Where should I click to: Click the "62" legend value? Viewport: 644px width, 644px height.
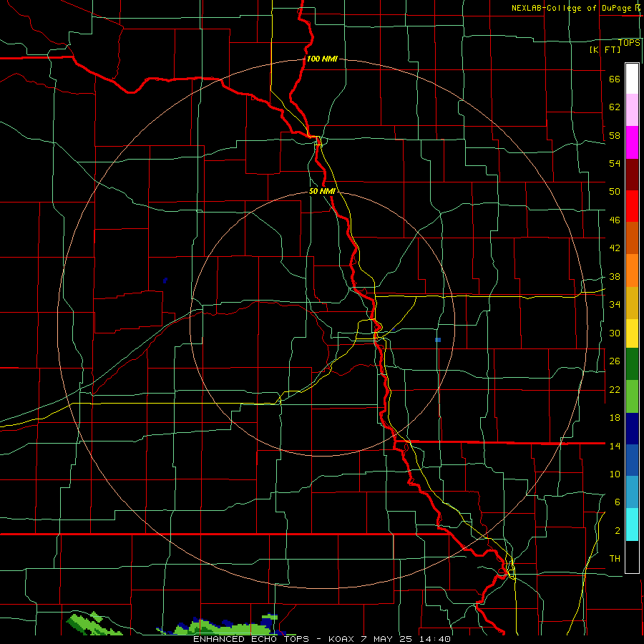[x=615, y=107]
